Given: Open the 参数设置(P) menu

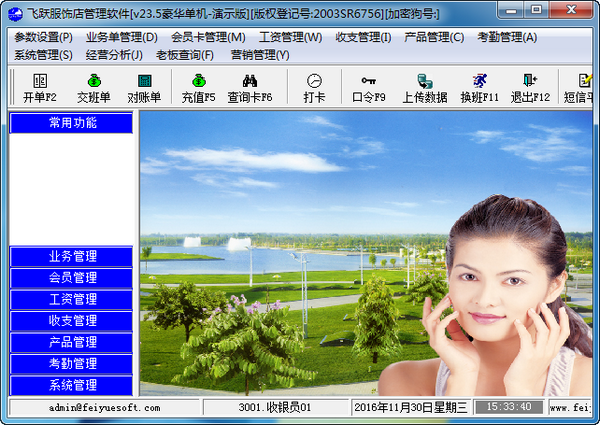Looking at the screenshot, I should (44, 37).
